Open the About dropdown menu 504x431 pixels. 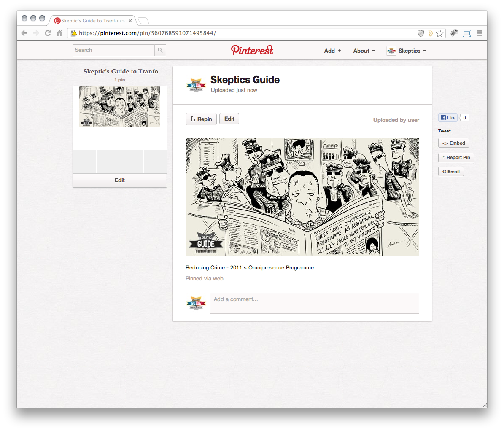(364, 51)
